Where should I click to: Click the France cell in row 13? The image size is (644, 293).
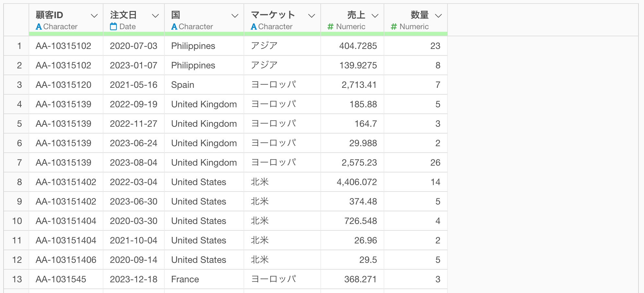tap(185, 279)
